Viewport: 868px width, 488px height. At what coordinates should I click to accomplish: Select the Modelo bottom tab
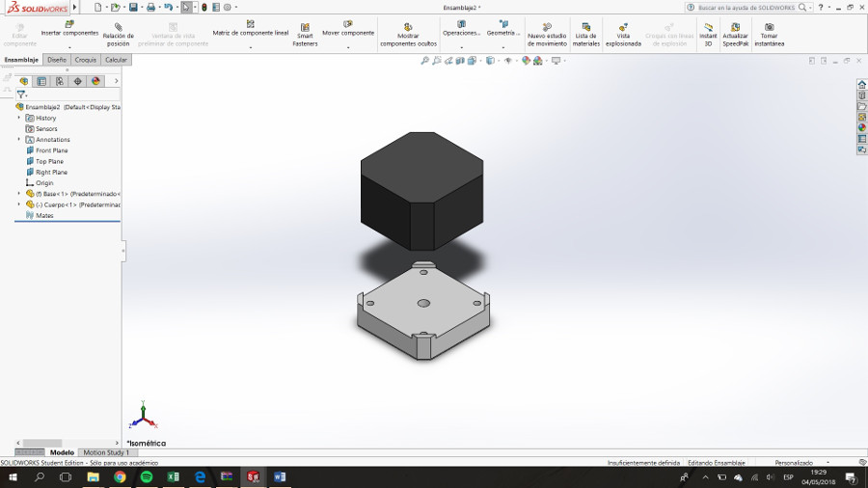coord(62,452)
